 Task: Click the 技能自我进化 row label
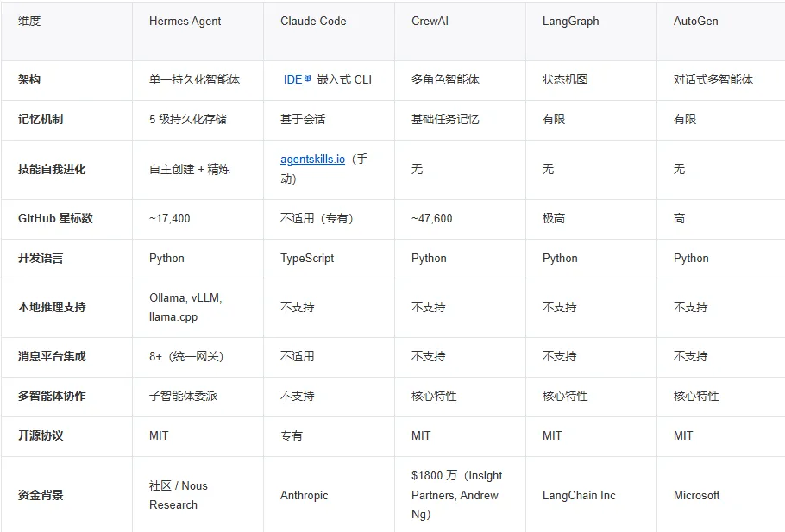[52, 169]
